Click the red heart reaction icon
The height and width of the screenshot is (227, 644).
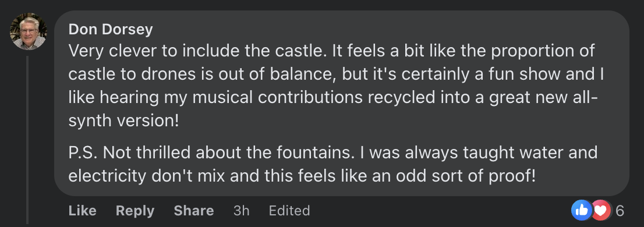pos(601,210)
